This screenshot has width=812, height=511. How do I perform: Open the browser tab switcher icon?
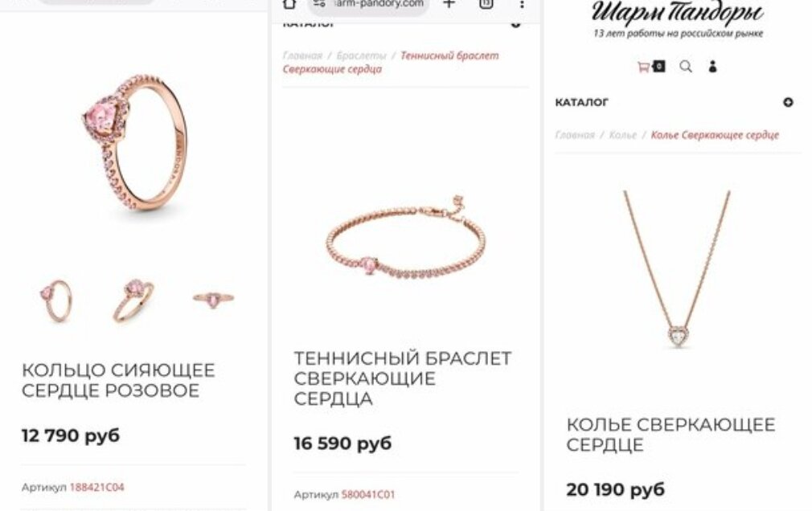click(486, 4)
